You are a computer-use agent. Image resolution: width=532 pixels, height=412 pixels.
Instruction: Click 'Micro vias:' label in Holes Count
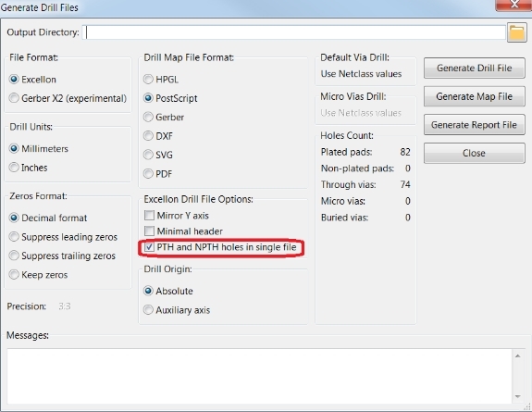[343, 201]
